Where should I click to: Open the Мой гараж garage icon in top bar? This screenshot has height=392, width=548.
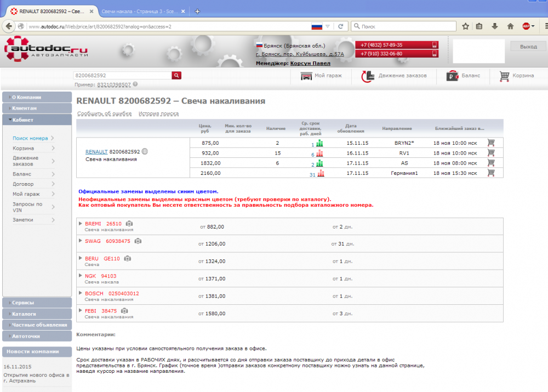point(306,76)
